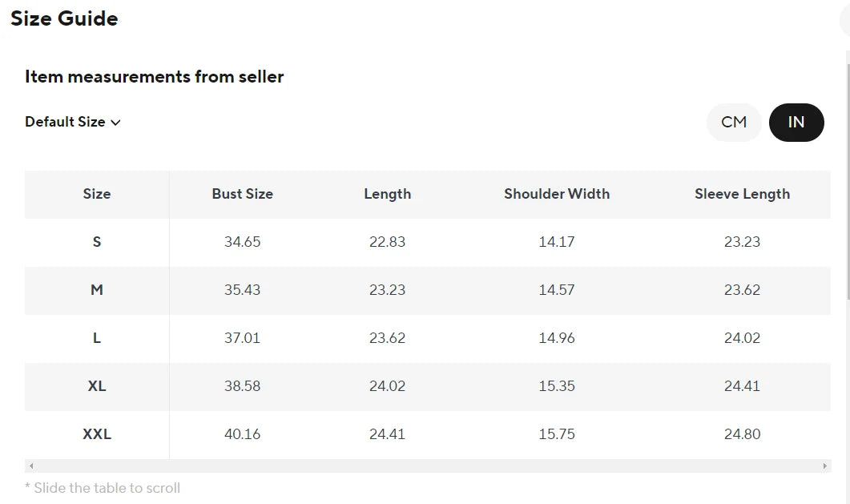Select the Sleeve Length column header
The height and width of the screenshot is (504, 850).
[x=742, y=194]
